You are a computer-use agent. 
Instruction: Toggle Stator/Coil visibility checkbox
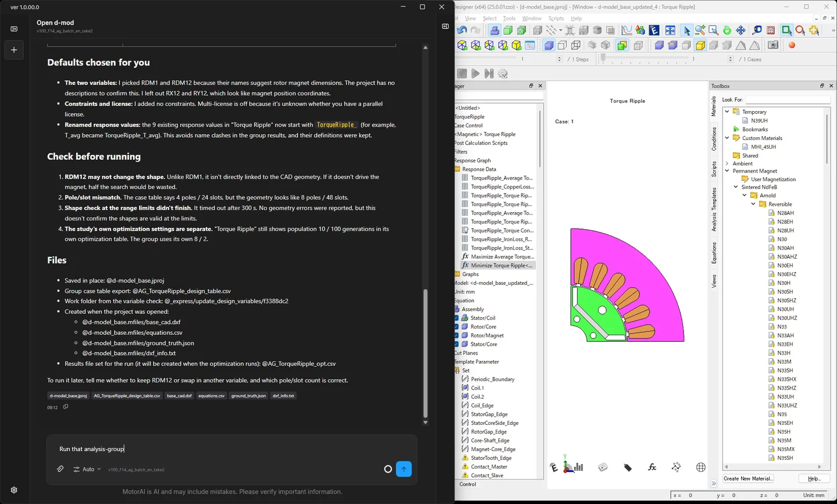pyautogui.click(x=457, y=318)
